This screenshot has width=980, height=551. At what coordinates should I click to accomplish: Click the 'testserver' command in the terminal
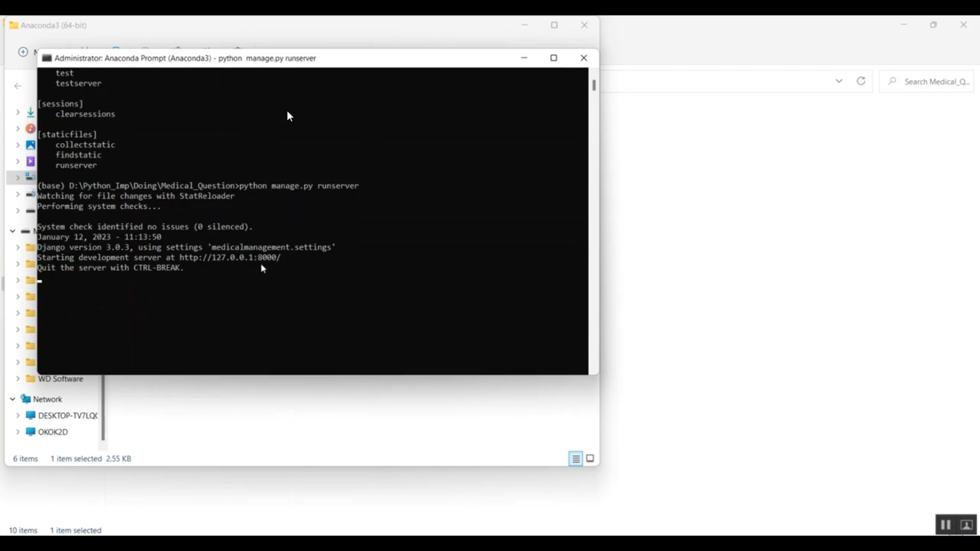coord(78,84)
